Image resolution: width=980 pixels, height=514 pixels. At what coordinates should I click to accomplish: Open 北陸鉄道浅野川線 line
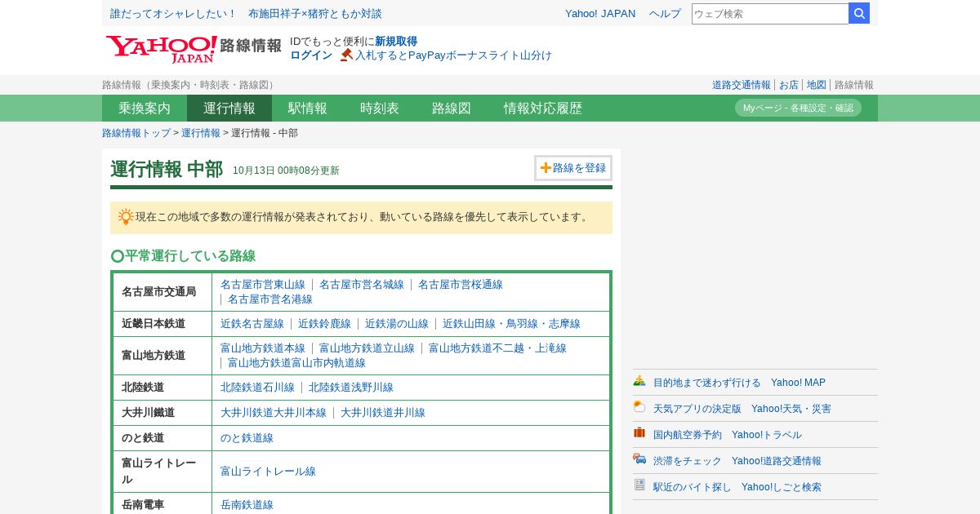click(351, 388)
